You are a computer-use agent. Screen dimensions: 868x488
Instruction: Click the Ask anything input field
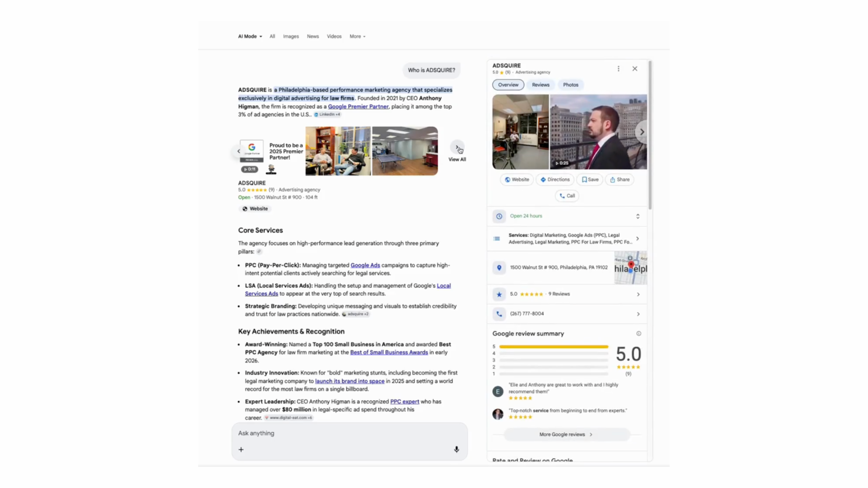(x=344, y=433)
